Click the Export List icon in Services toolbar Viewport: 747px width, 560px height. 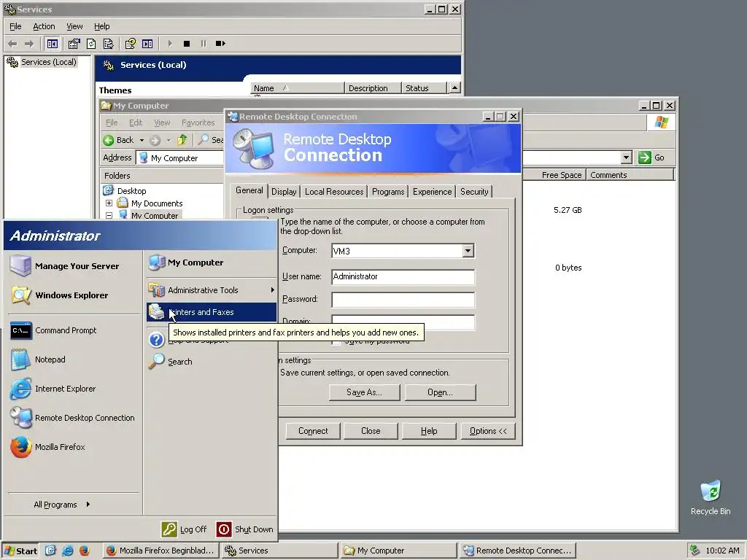click(x=108, y=44)
